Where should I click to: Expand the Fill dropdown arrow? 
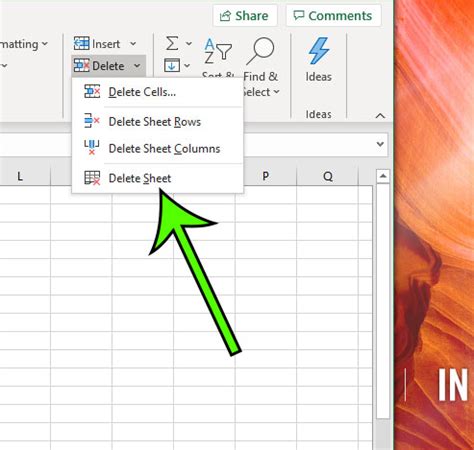pos(187,65)
